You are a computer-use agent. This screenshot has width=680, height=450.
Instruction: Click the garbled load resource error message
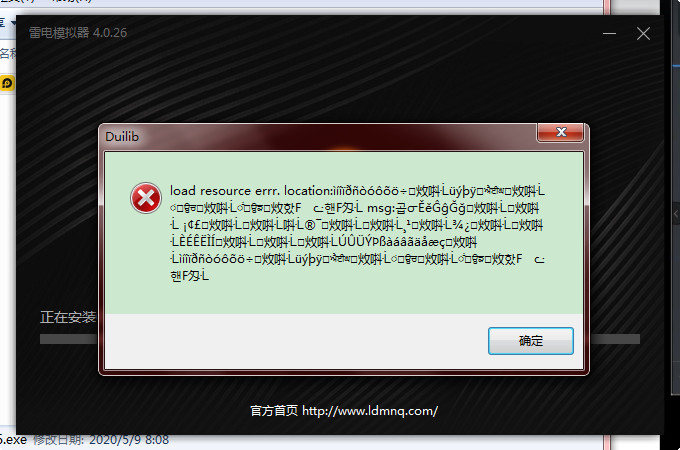click(x=356, y=233)
